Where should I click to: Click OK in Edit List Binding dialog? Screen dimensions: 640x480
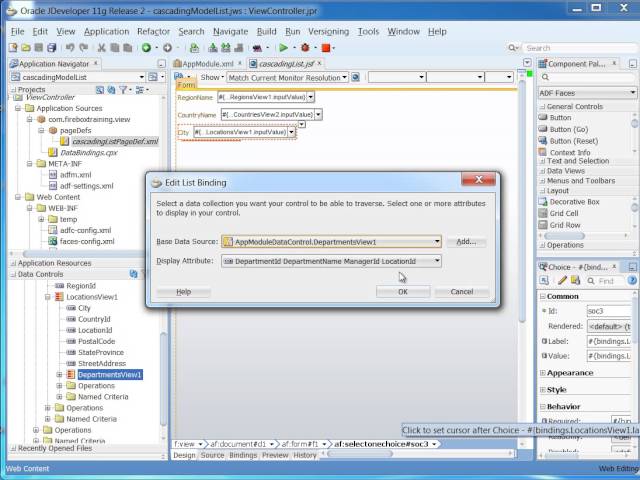[403, 291]
